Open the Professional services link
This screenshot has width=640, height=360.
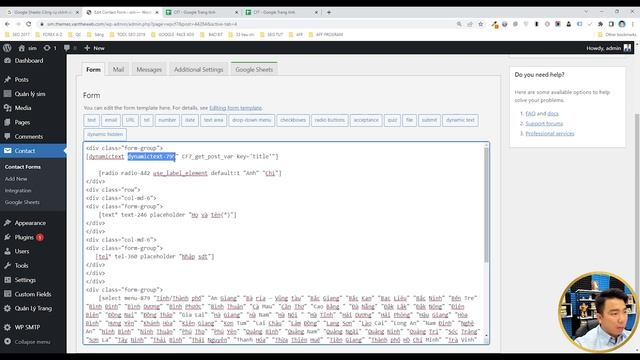click(x=550, y=134)
